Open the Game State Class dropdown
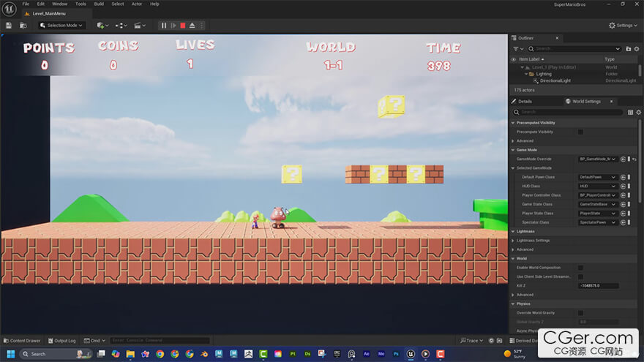 click(x=598, y=204)
